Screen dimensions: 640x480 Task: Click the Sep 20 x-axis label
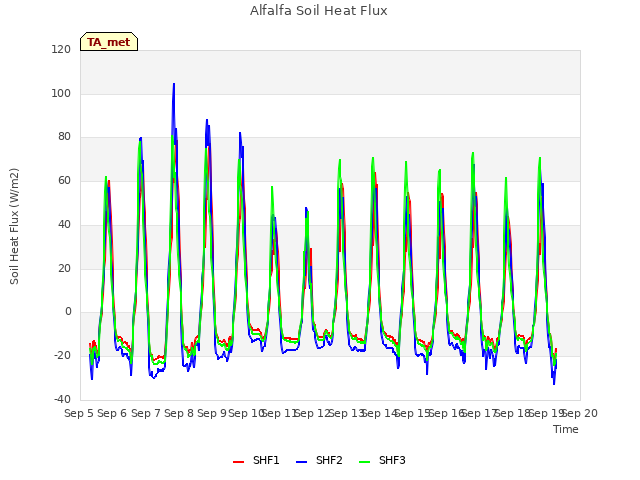pos(580,413)
